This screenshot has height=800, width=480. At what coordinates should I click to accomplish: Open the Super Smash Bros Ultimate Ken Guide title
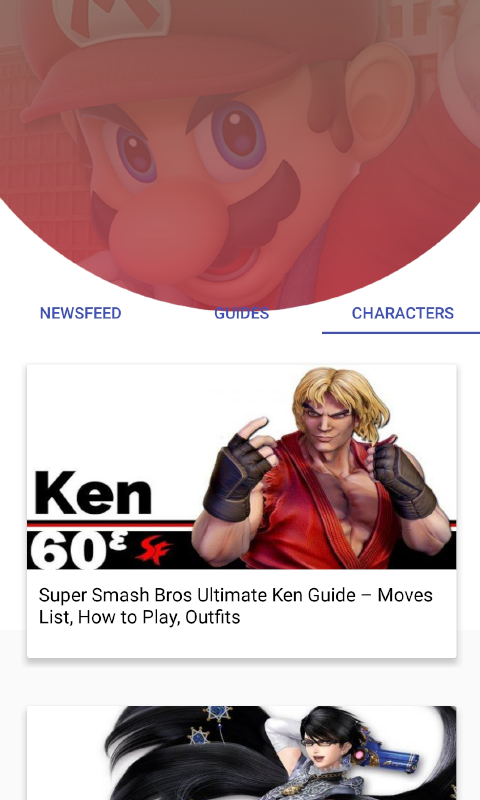click(x=236, y=606)
